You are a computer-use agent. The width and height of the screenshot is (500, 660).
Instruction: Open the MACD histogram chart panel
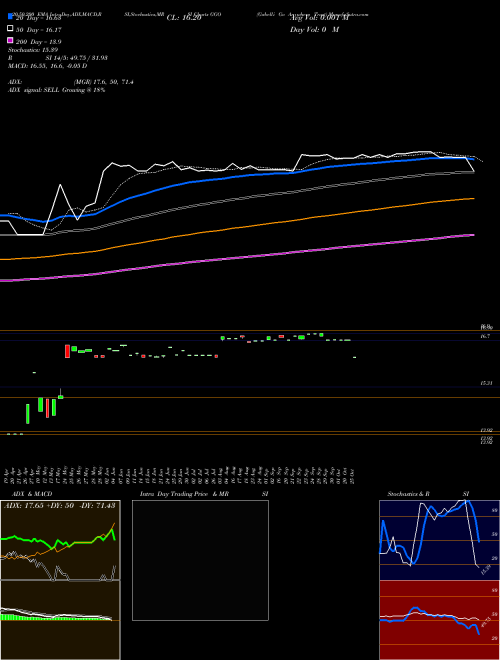click(60, 620)
